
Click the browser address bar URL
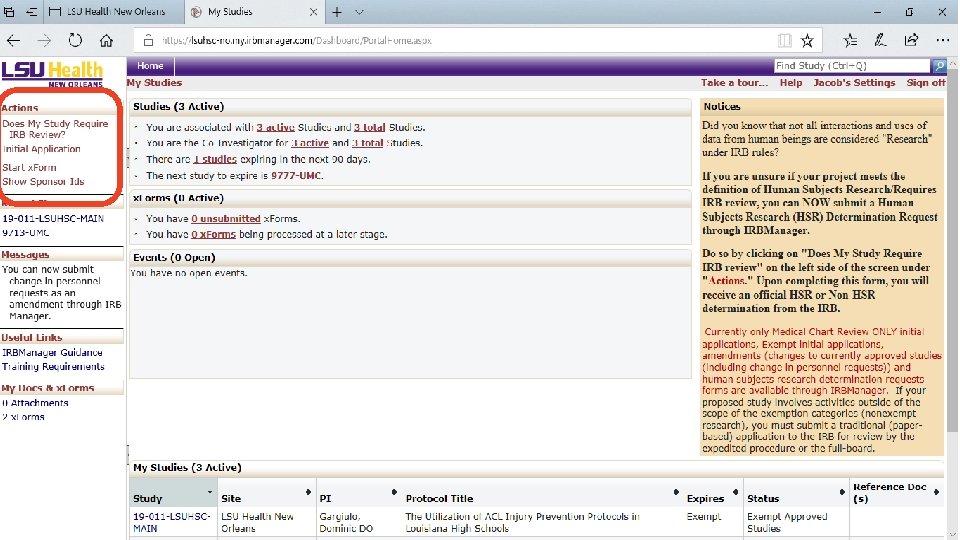pyautogui.click(x=297, y=41)
